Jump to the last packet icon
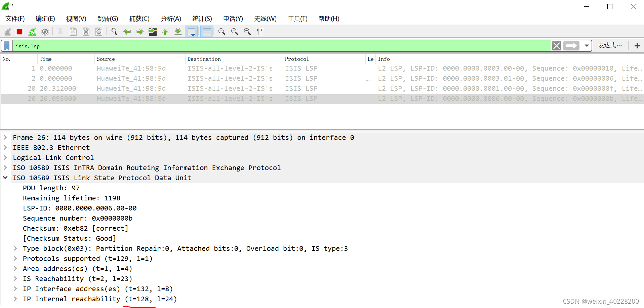 tap(178, 32)
